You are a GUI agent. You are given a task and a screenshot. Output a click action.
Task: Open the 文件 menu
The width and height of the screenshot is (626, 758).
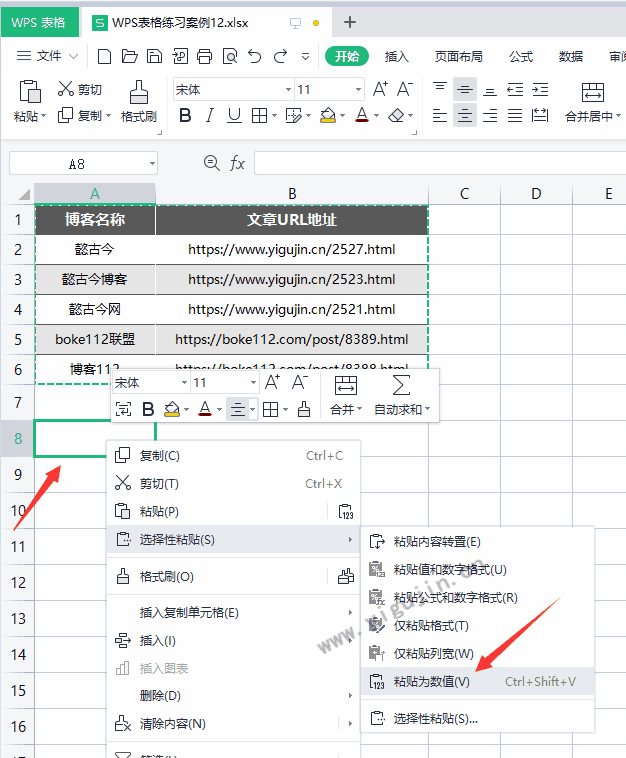[47, 56]
